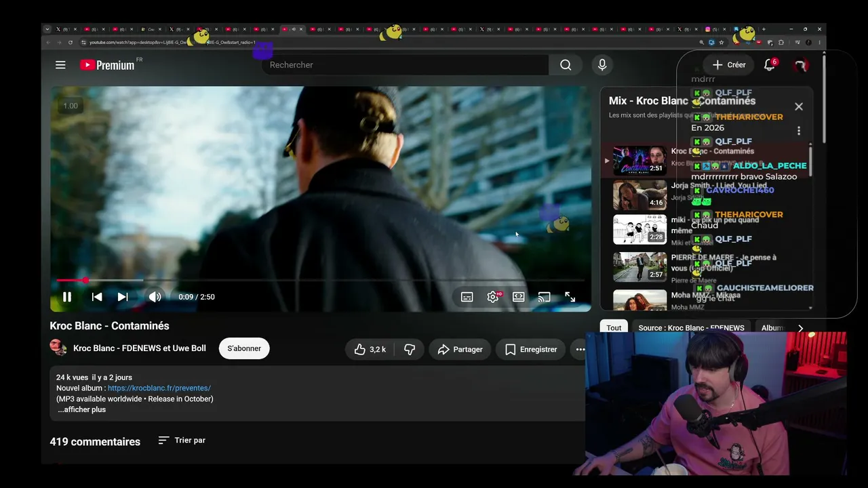Screen dimensions: 868x488
Task: Switch the player to theater mode
Action: click(519, 297)
